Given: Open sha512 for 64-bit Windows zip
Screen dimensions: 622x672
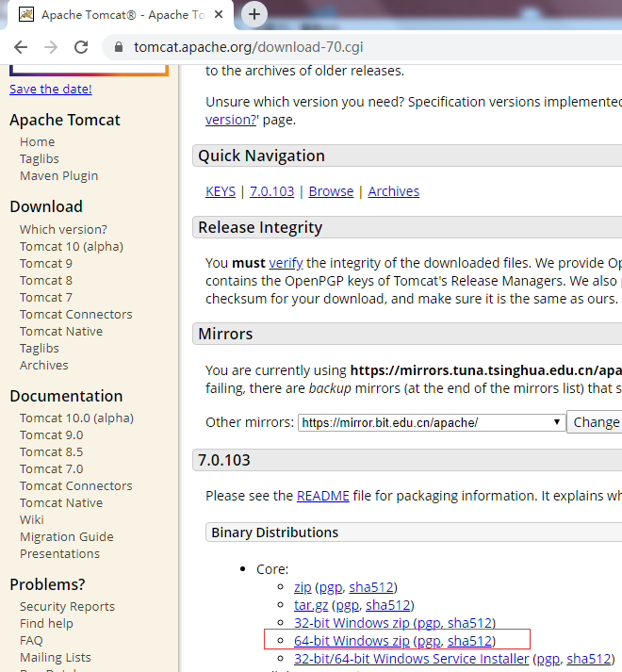Looking at the screenshot, I should [470, 641].
